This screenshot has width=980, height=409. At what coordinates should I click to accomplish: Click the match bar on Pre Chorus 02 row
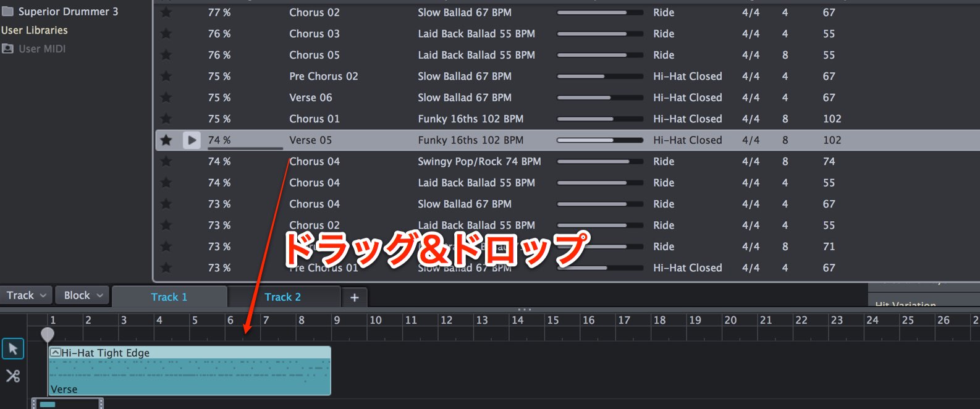[x=600, y=77]
